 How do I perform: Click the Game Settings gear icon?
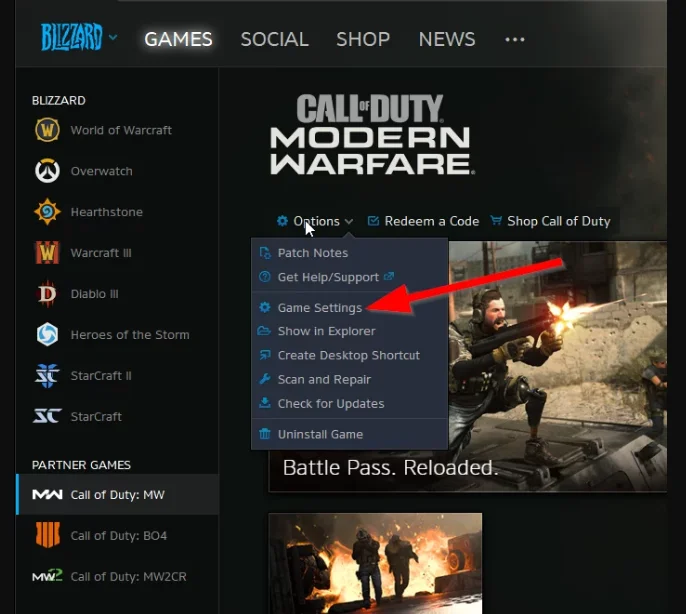click(265, 308)
